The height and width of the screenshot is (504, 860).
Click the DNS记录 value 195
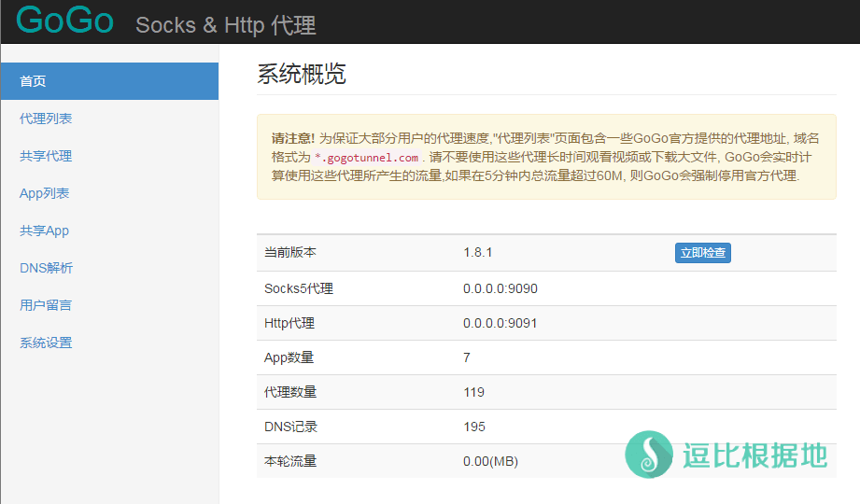tap(473, 427)
